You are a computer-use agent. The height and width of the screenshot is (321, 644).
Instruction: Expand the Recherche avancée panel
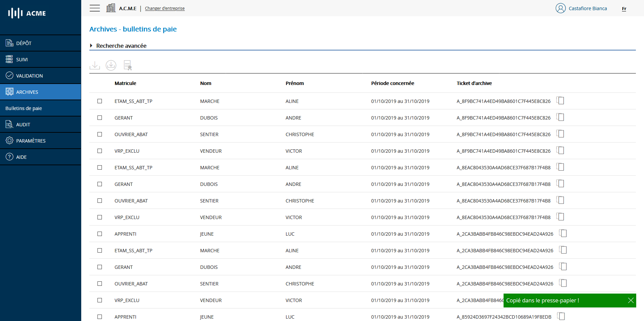(121, 46)
